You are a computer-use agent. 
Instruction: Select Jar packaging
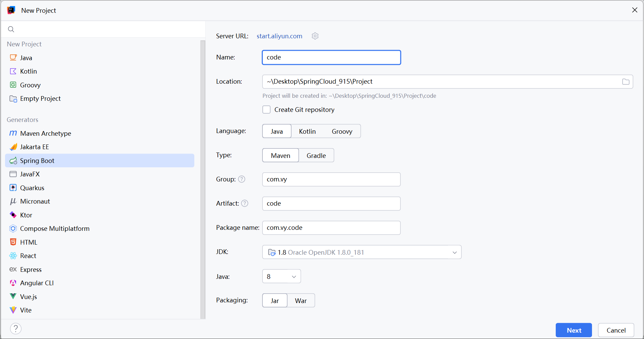[x=275, y=300]
